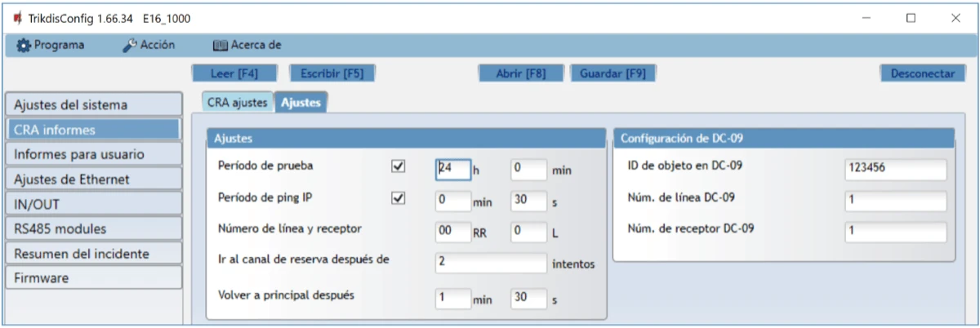Click the Leer [F4] button
The height and width of the screenshot is (328, 980).
pos(234,73)
